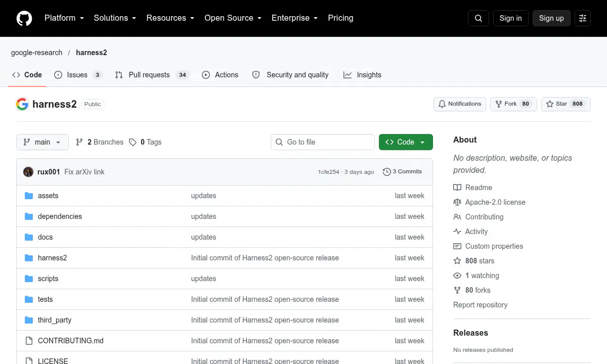Expand the Platform menu
The image size is (607, 364).
pos(64,18)
